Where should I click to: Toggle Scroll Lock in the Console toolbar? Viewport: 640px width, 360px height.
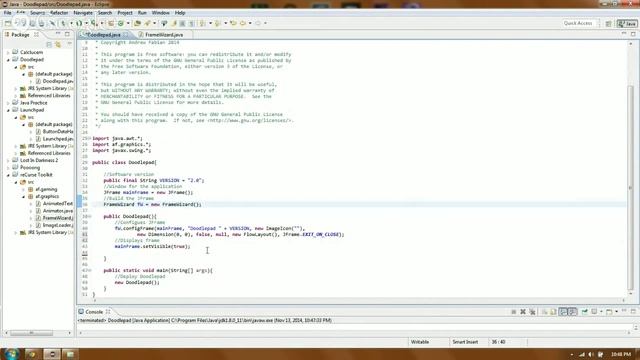[553, 312]
